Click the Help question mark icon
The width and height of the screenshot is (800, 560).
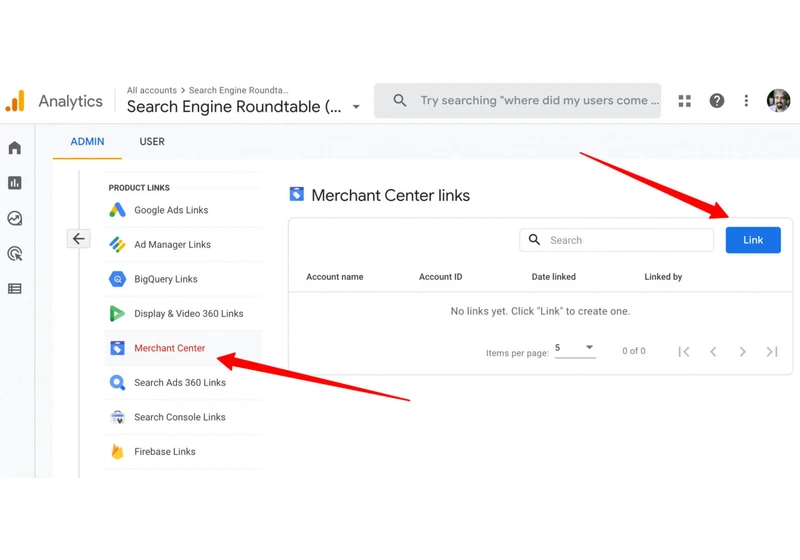[x=716, y=100]
